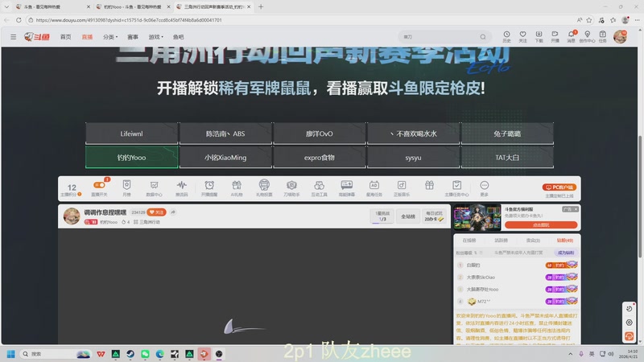Open the user avatar in site header
The image size is (644, 362).
(x=620, y=36)
